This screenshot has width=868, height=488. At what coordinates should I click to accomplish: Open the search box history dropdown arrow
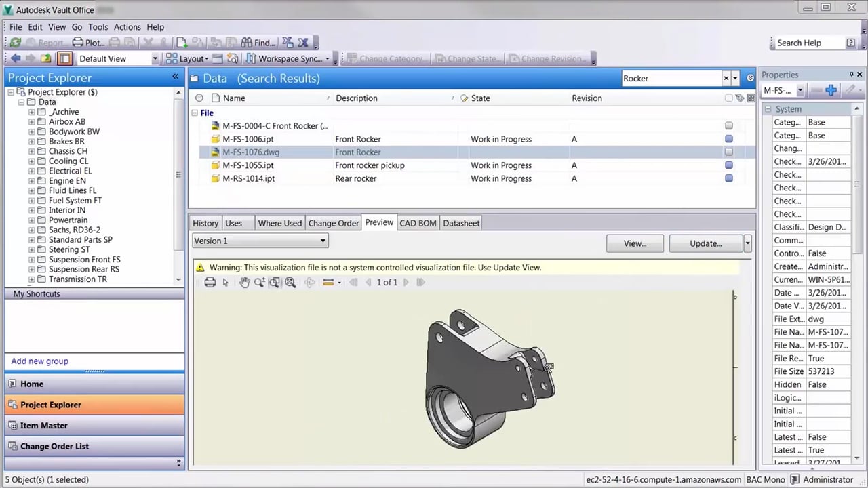click(735, 78)
